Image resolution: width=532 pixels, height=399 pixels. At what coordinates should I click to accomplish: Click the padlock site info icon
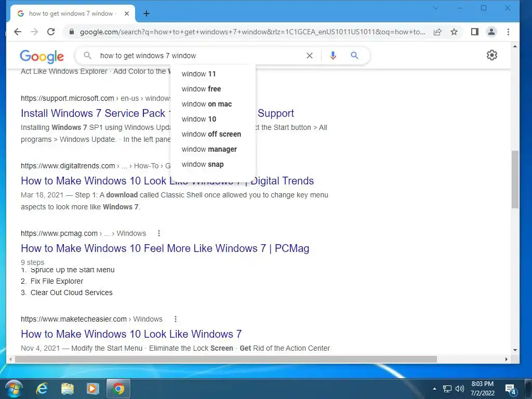click(x=72, y=32)
